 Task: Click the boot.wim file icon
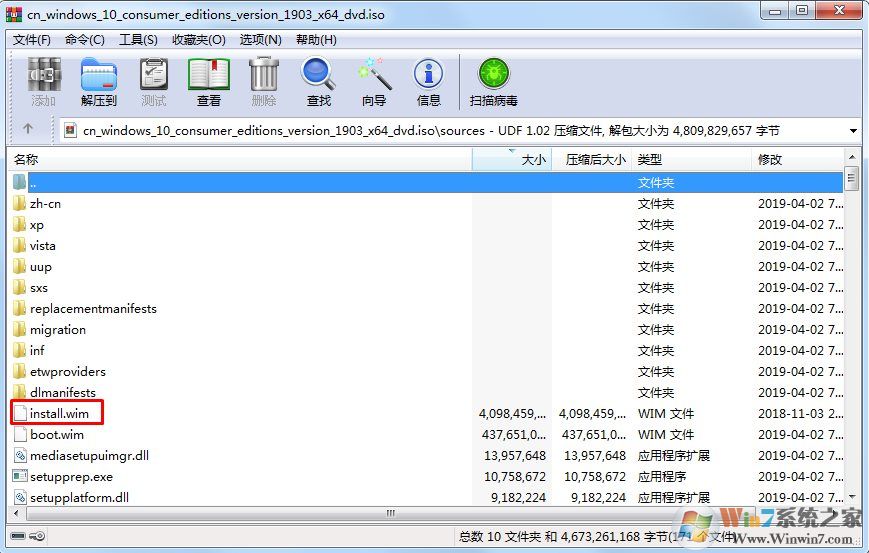(x=20, y=434)
